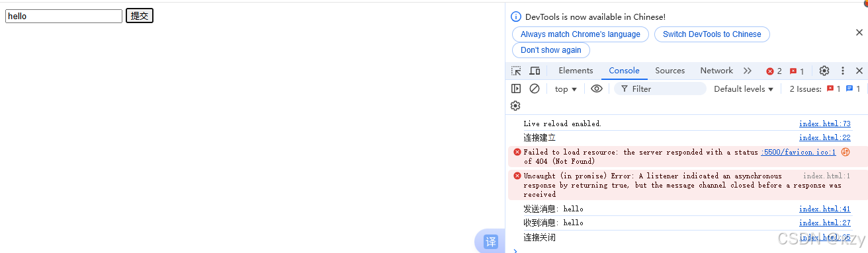Click the translate floating button on page
This screenshot has height=253, width=868.
[491, 242]
